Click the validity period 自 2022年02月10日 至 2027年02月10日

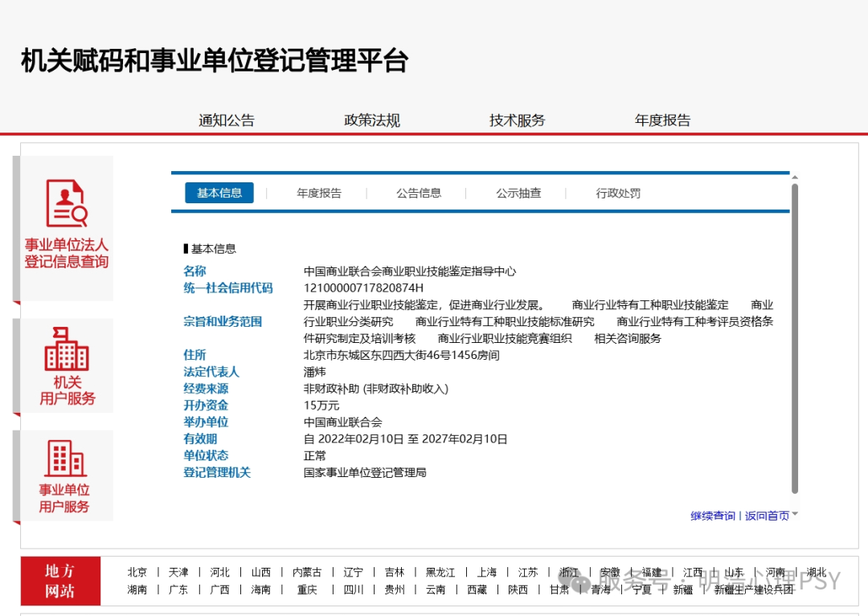405,439
